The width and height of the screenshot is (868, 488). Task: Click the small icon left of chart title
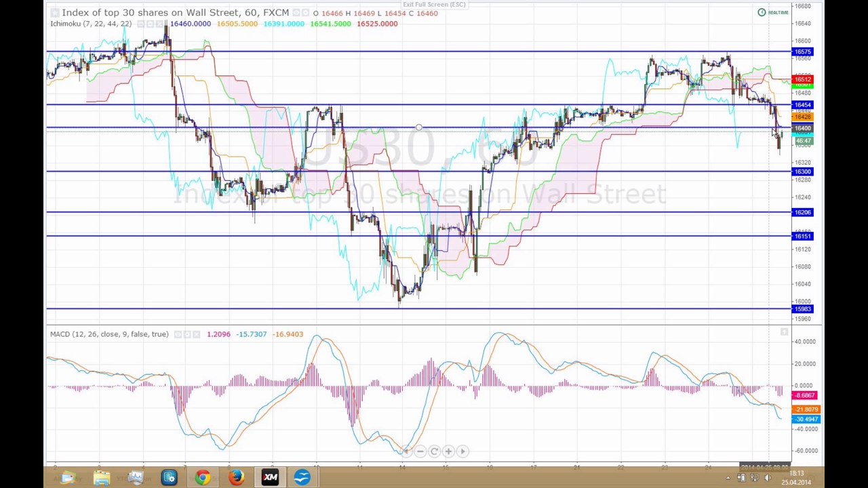coord(55,13)
